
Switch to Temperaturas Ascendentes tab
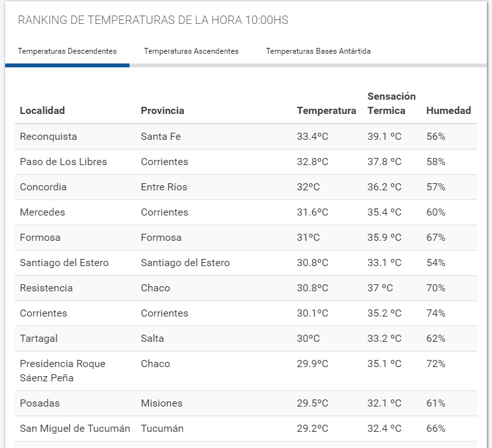point(191,51)
